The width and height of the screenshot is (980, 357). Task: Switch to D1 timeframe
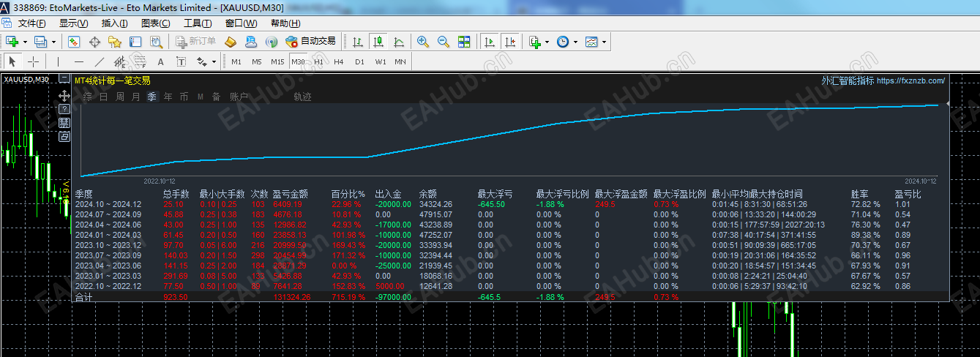359,61
